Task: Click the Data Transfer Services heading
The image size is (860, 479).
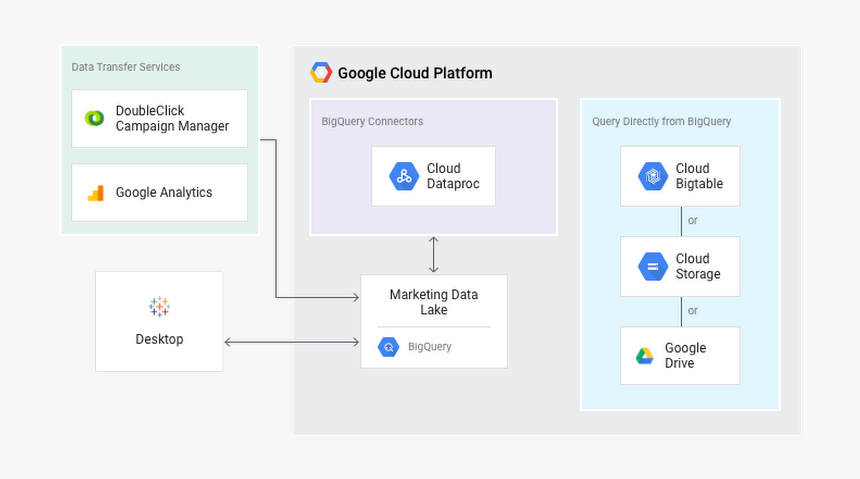Action: (x=126, y=67)
